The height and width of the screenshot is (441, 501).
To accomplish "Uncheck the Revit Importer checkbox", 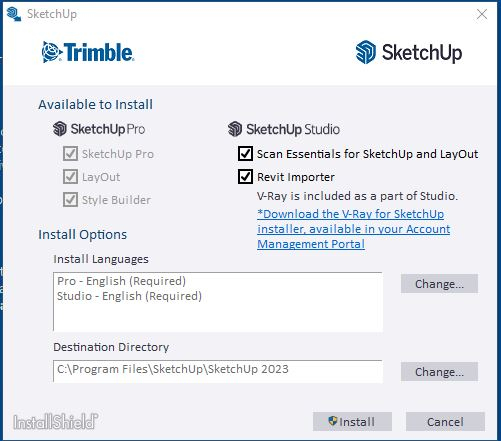I will pyautogui.click(x=245, y=176).
